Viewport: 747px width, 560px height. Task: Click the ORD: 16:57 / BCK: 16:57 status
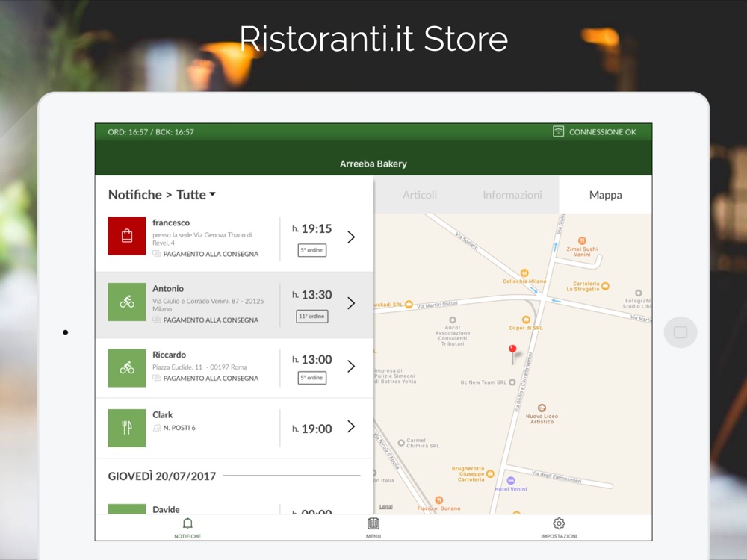pyautogui.click(x=151, y=132)
